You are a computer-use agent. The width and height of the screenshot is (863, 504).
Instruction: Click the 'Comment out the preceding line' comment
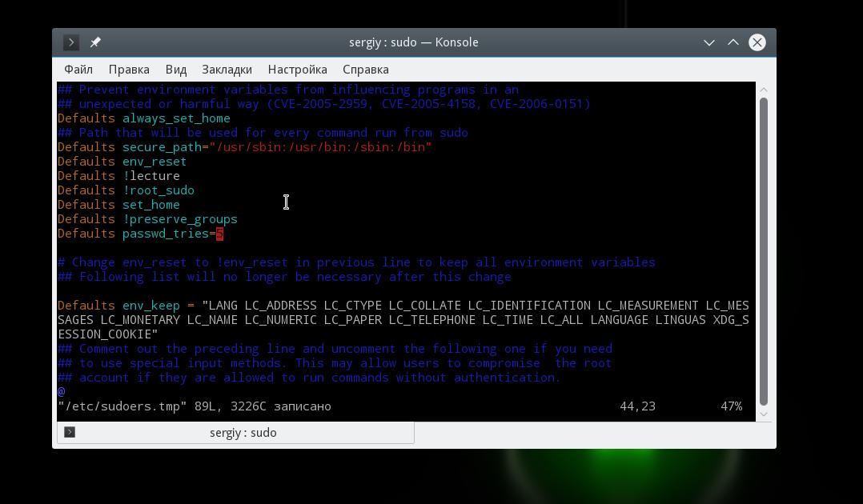pos(335,349)
